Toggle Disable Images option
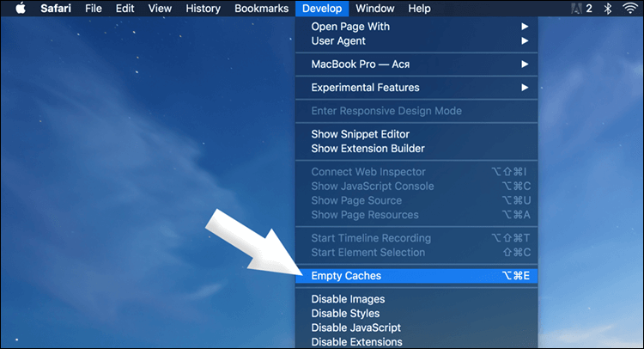 click(416, 299)
